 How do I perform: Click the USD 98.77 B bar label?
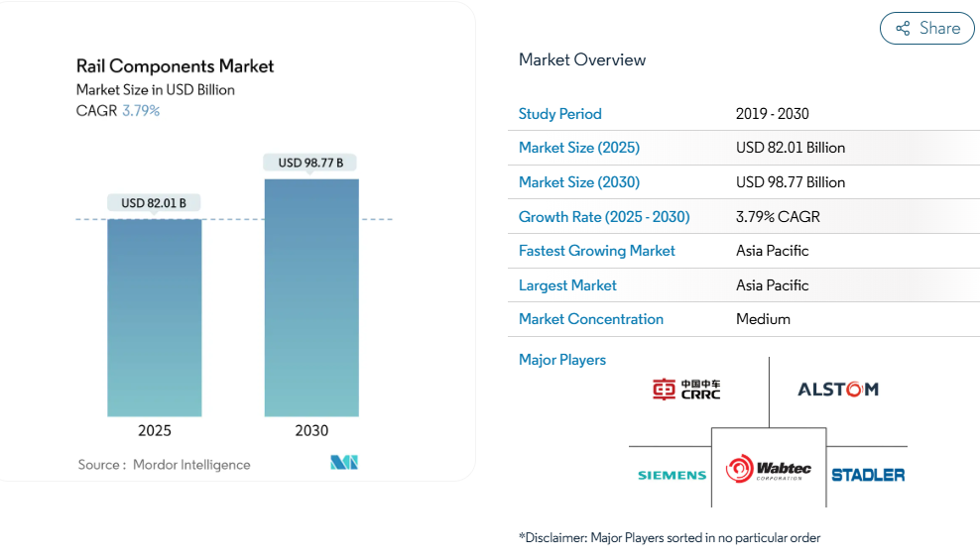310,163
